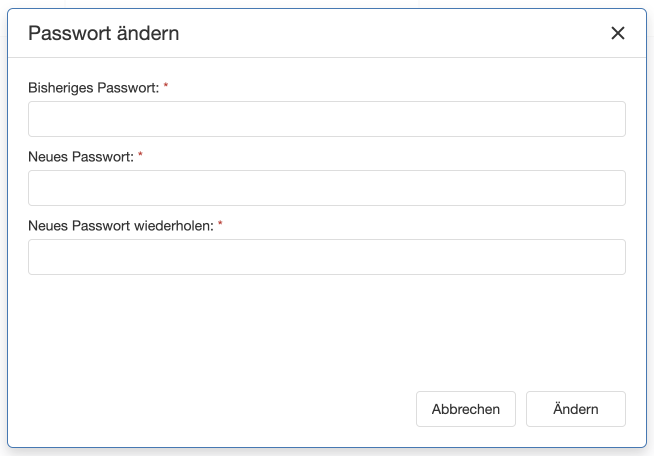The image size is (654, 456).
Task: Click the 'Passwort ändern' dialog title
Action: click(104, 33)
